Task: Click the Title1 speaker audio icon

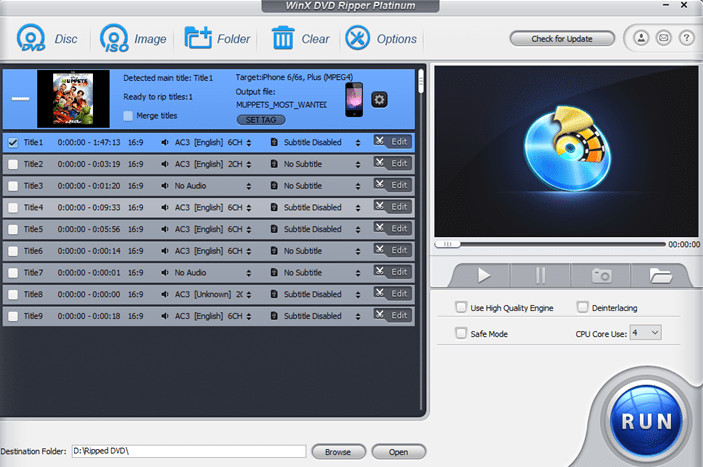Action: (165, 143)
